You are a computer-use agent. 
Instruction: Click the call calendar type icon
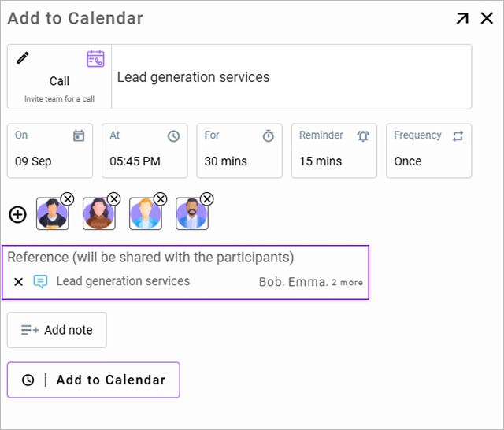tap(95, 59)
